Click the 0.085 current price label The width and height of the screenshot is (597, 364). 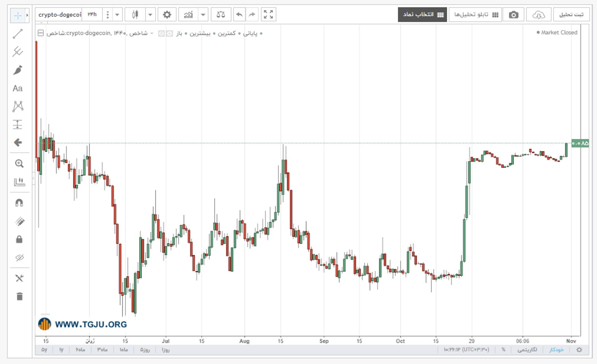click(x=580, y=143)
